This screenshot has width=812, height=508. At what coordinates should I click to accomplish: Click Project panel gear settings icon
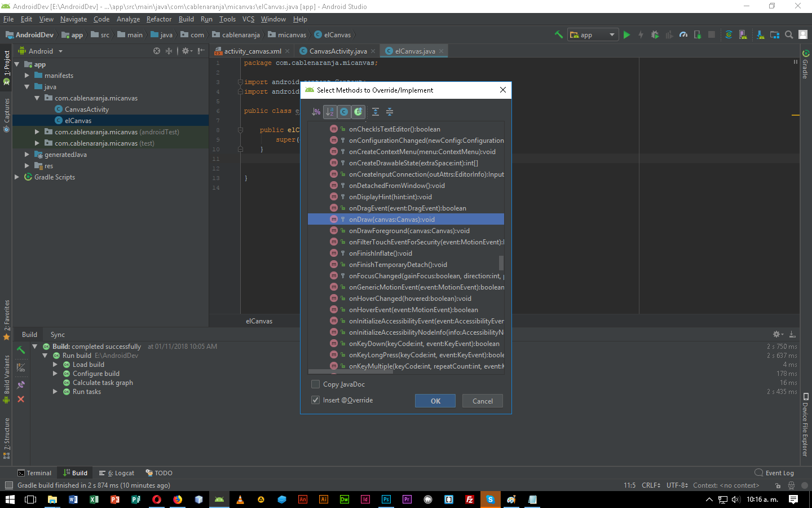(x=187, y=51)
